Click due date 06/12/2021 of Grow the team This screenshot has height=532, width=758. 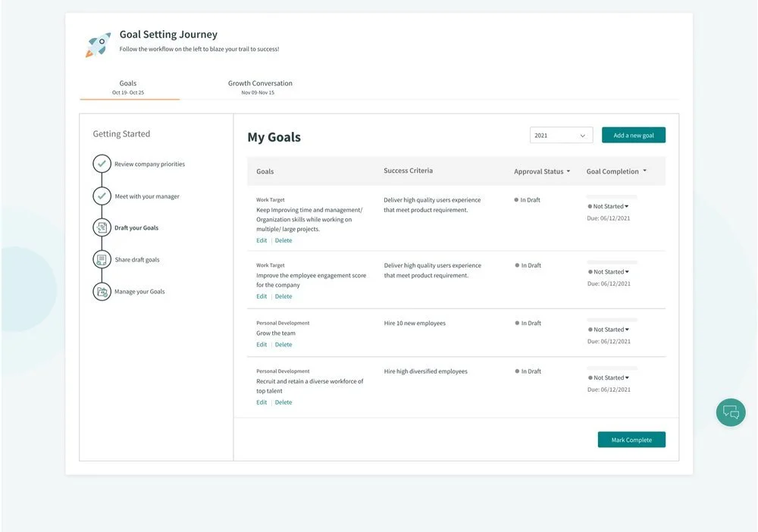[609, 341]
